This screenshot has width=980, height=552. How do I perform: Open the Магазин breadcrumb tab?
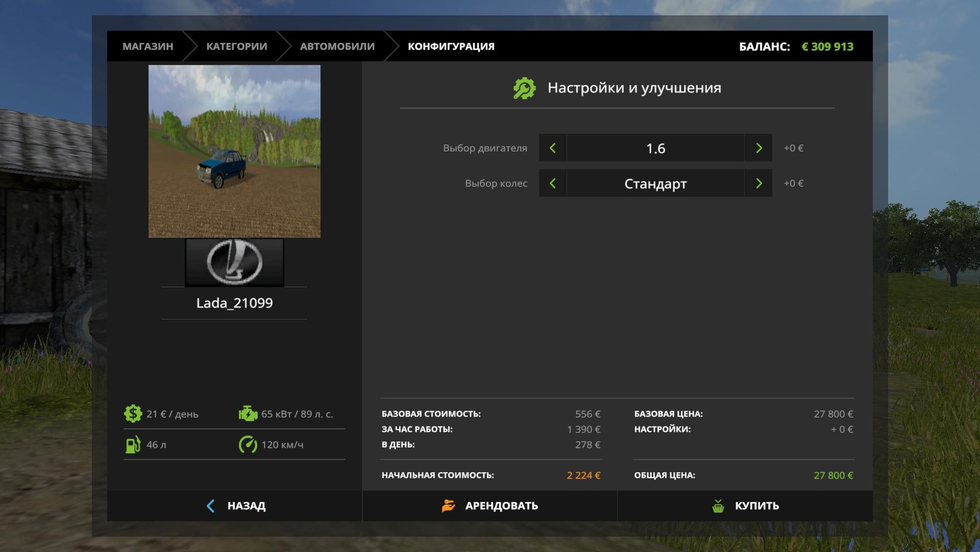(148, 46)
